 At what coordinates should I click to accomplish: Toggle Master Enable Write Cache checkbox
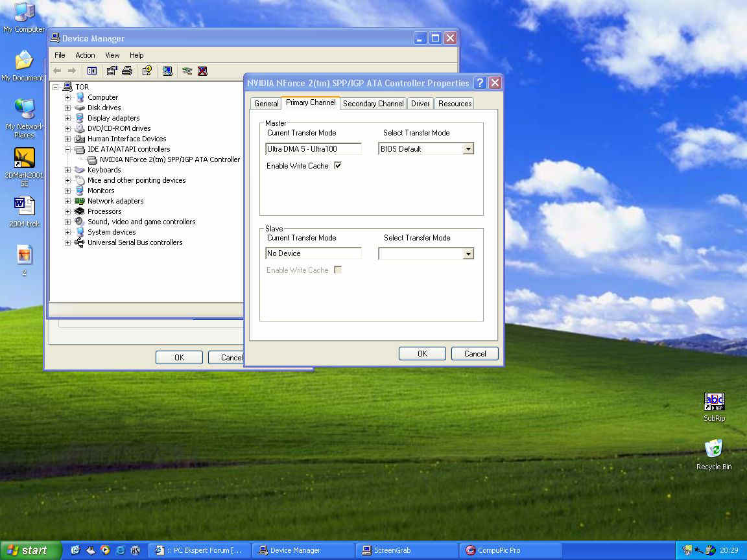click(x=337, y=166)
